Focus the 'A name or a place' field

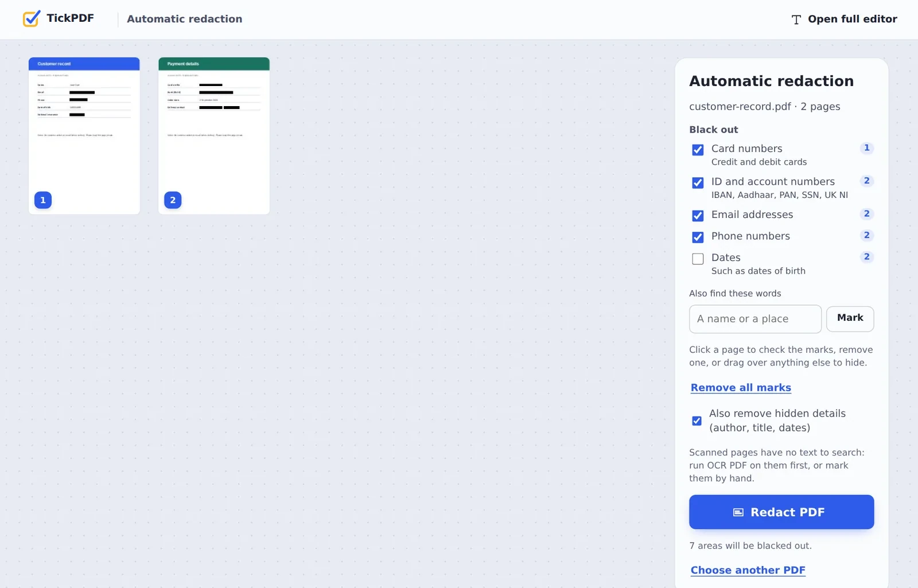point(755,319)
